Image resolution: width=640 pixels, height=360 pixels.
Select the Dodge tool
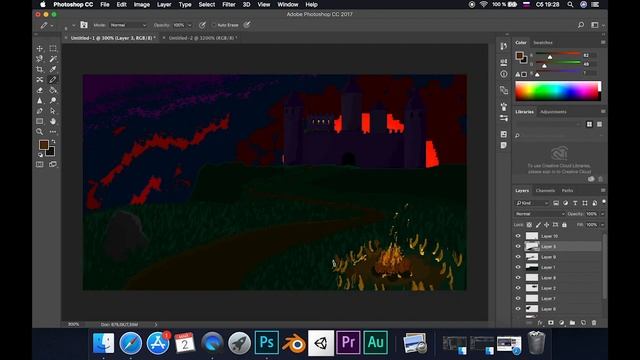click(53, 100)
